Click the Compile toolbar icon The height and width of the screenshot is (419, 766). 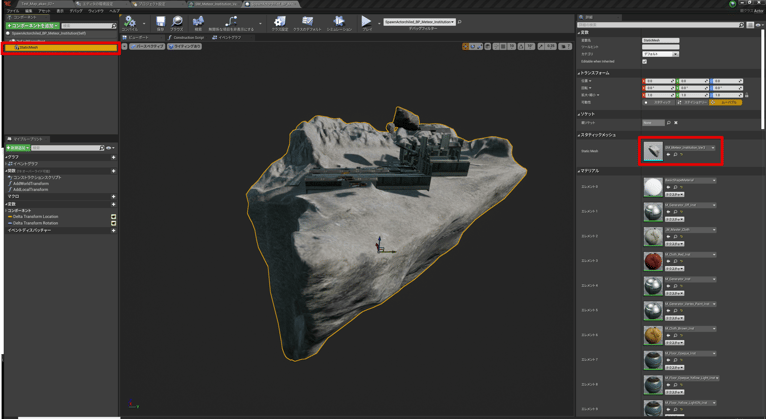point(130,22)
